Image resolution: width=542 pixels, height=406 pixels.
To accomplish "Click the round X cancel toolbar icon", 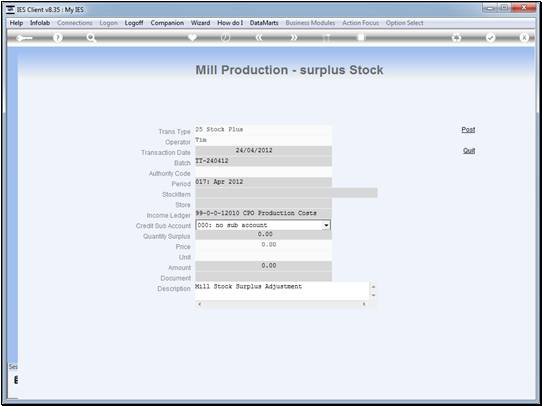I will click(524, 38).
